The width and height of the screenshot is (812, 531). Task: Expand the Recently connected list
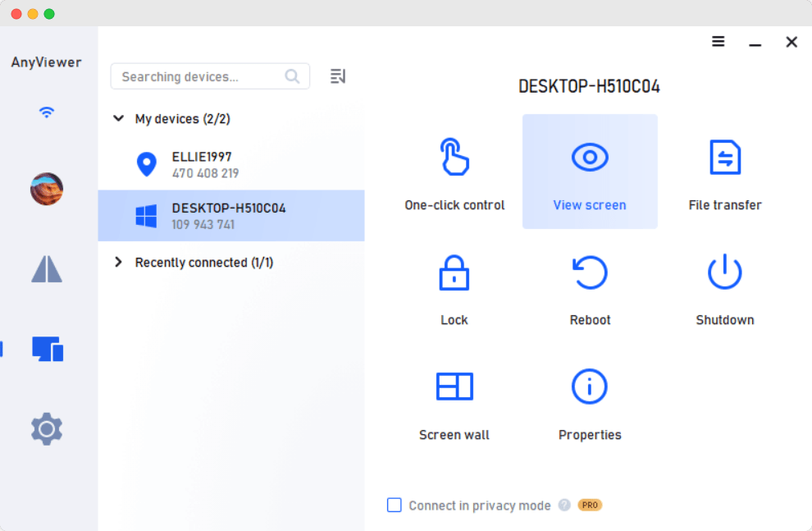click(x=118, y=262)
